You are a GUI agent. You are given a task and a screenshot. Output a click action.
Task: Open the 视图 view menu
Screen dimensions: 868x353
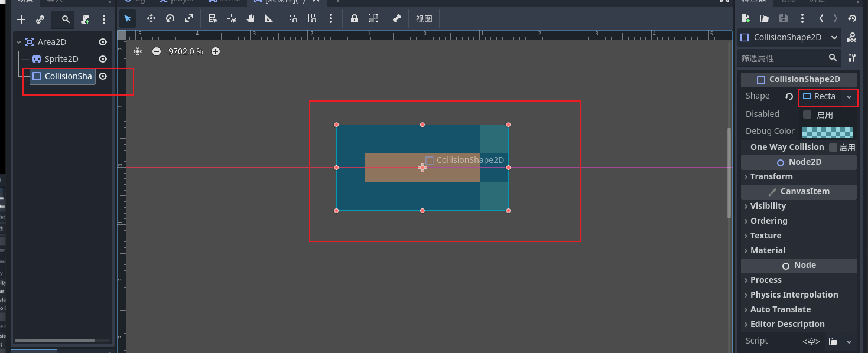[424, 19]
